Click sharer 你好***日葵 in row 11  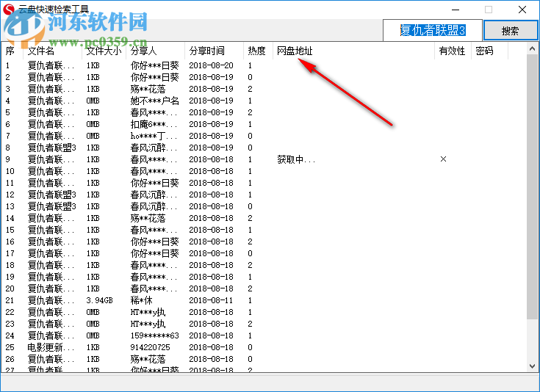pos(154,183)
